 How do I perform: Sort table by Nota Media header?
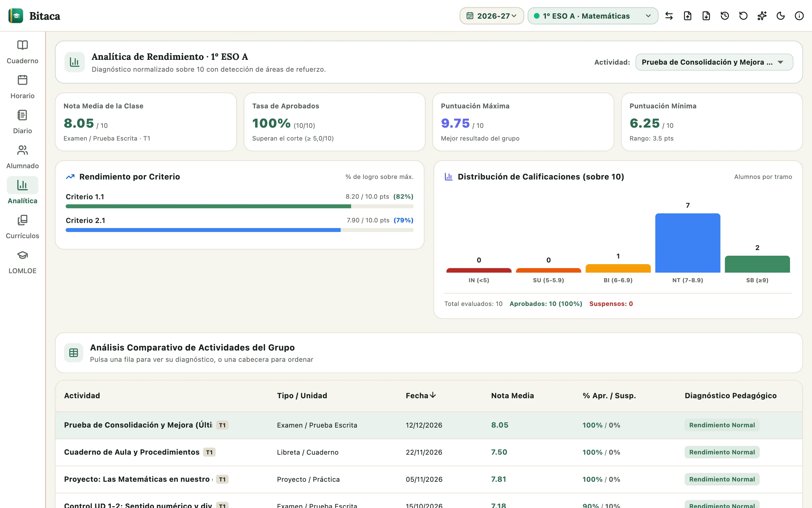click(x=512, y=395)
